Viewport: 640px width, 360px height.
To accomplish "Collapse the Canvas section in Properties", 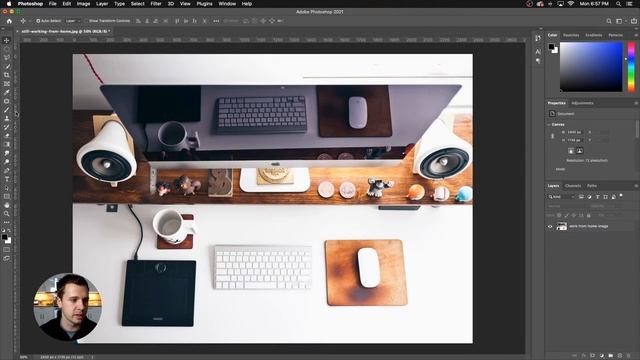I will coord(549,124).
